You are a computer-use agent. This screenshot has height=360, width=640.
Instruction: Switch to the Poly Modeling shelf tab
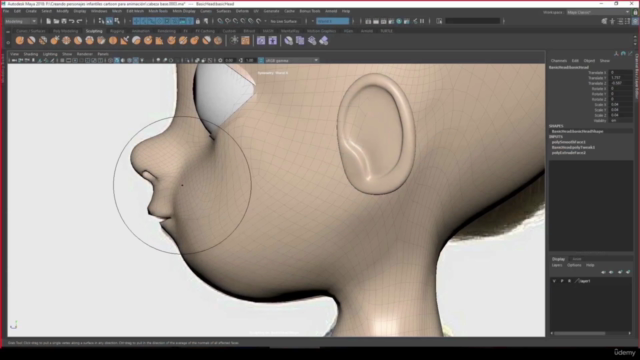pyautogui.click(x=65, y=31)
